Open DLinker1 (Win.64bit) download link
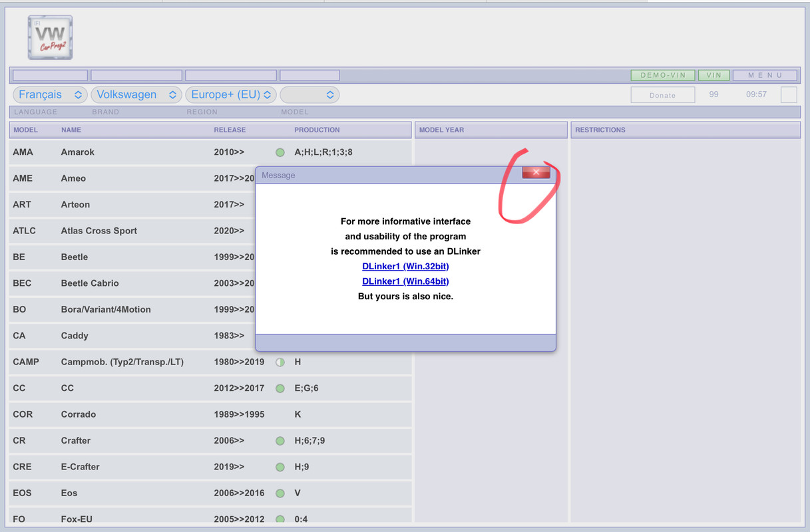 coord(405,281)
